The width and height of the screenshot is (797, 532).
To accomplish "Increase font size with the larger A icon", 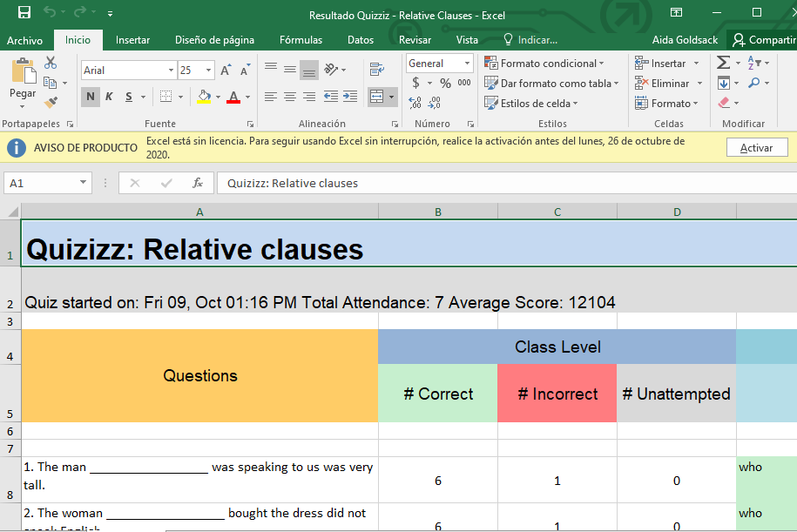I will pos(226,71).
